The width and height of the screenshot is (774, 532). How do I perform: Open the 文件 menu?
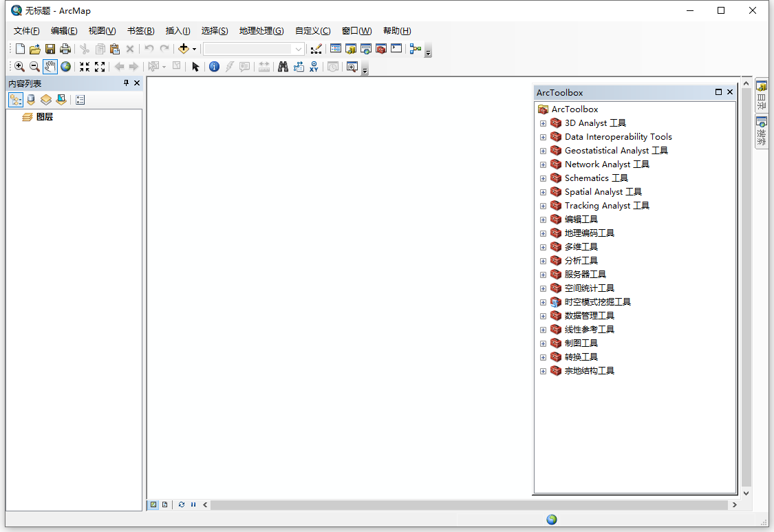point(27,30)
